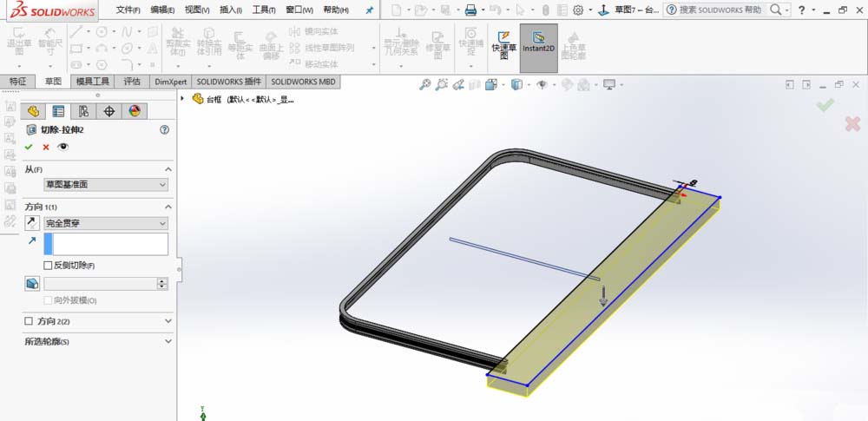Expand the 所选轮廓 section
The height and width of the screenshot is (421, 868).
pos(168,342)
